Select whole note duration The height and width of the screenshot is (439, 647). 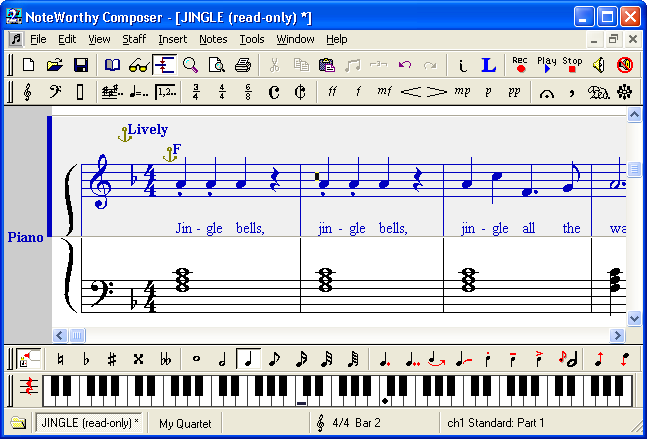(196, 359)
